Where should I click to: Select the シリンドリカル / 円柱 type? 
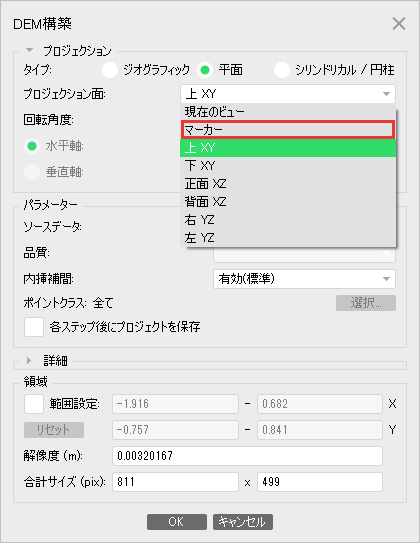[282, 70]
